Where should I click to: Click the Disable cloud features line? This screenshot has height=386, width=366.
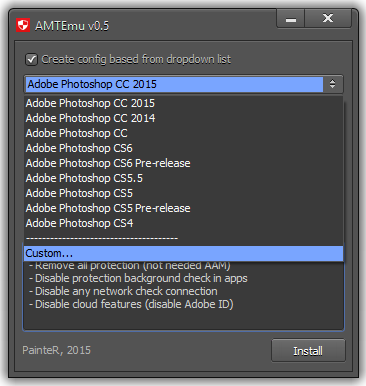coord(131,304)
